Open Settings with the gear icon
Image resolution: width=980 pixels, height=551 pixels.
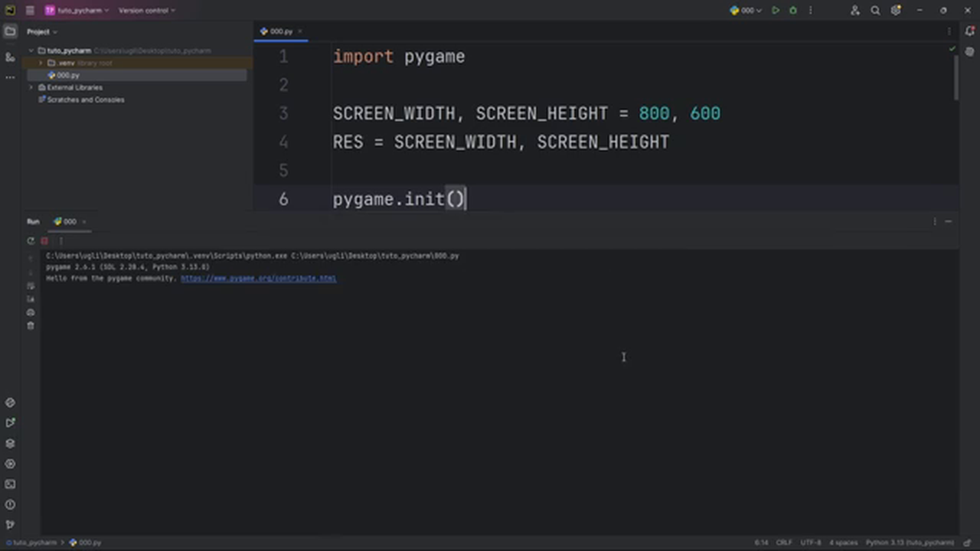pyautogui.click(x=896, y=10)
